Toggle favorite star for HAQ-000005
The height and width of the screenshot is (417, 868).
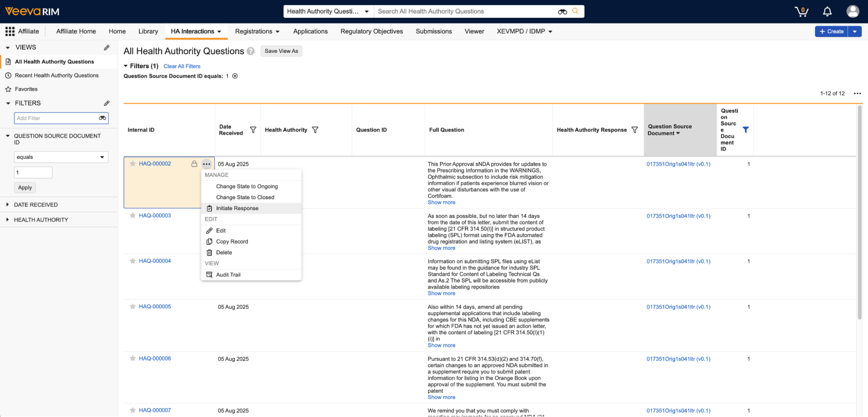[132, 307]
